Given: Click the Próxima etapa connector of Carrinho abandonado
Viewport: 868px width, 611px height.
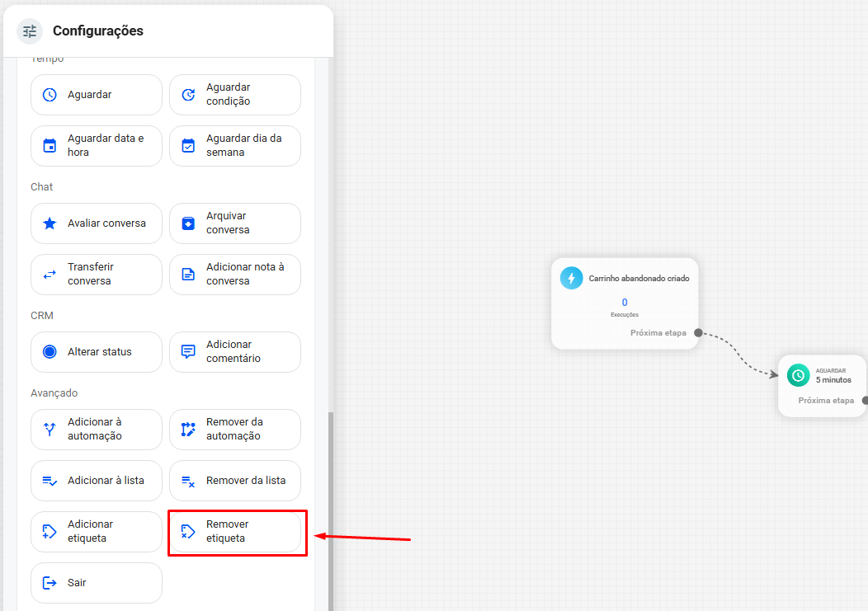Looking at the screenshot, I should tap(699, 332).
